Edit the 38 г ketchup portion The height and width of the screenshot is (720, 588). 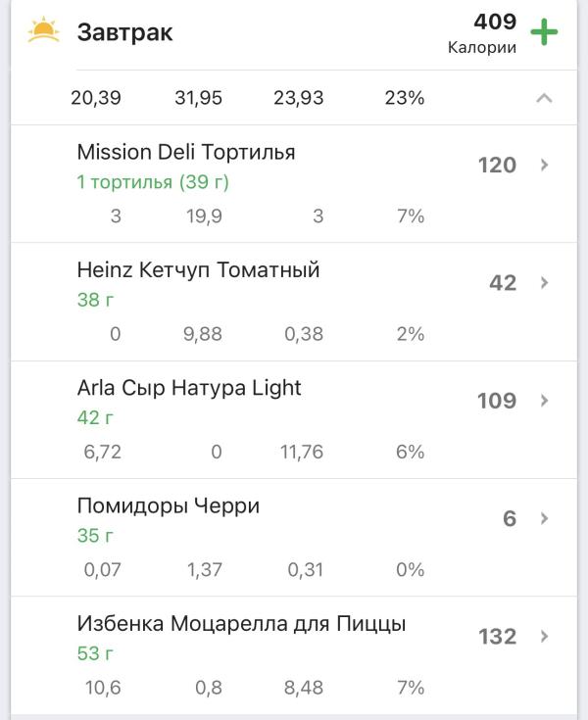pyautogui.click(x=95, y=300)
